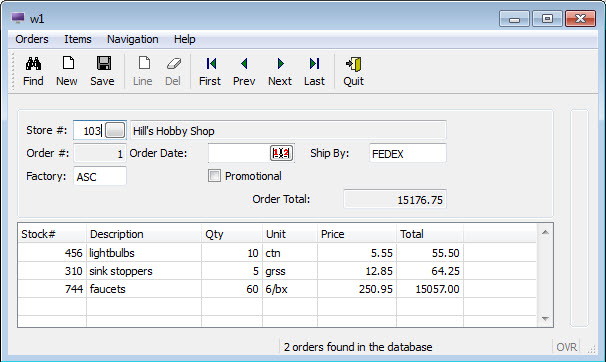Screen dimensions: 606x362
Task: Add a new Line item
Action: point(143,71)
